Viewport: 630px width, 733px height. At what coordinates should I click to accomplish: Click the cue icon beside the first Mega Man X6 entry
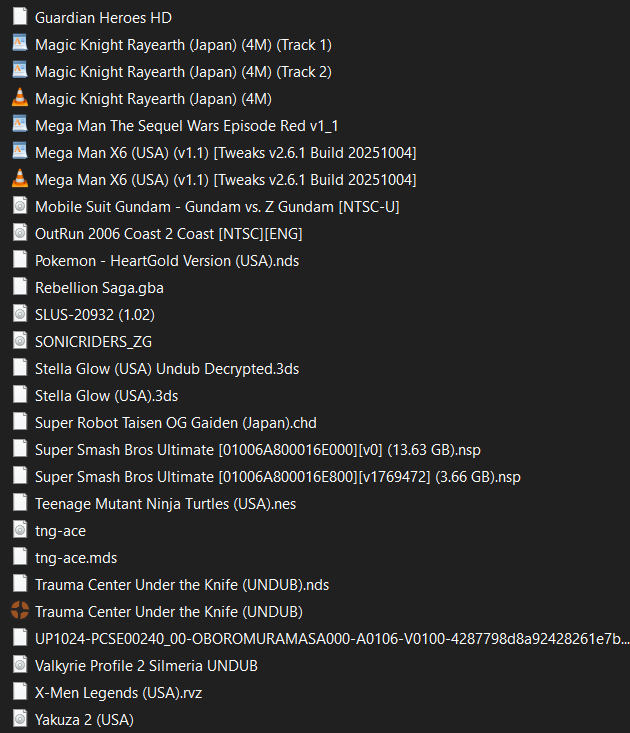click(20, 151)
